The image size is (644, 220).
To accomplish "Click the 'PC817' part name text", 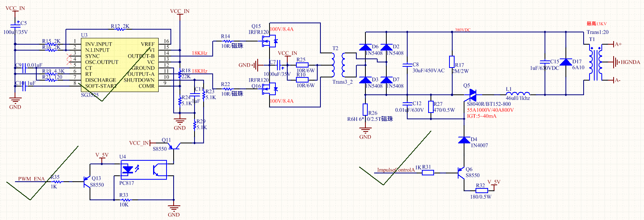I will [127, 183].
